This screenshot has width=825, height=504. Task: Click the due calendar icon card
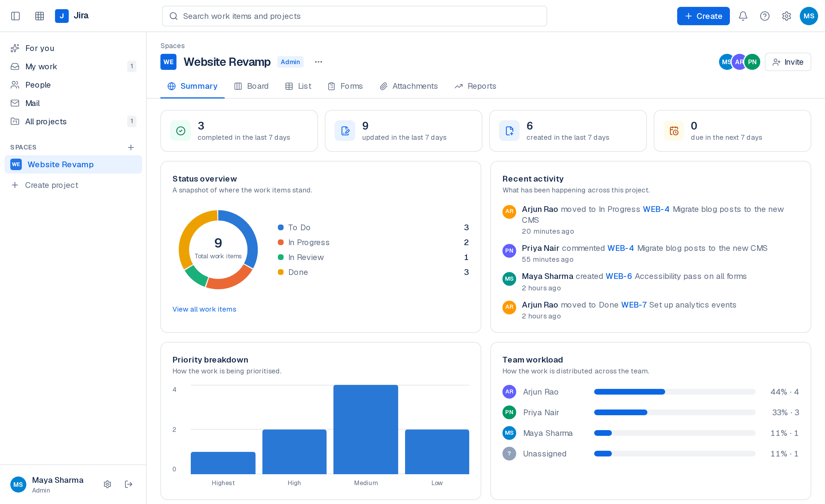(674, 131)
